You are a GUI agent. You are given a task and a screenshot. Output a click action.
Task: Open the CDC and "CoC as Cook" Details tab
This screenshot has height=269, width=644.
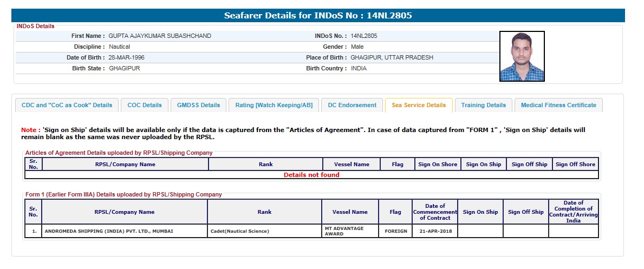[x=67, y=105]
